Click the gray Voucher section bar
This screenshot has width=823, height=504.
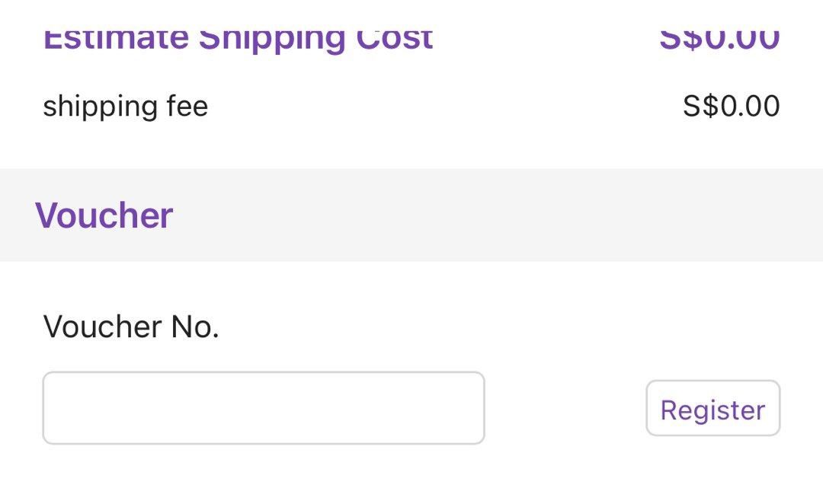(411, 215)
